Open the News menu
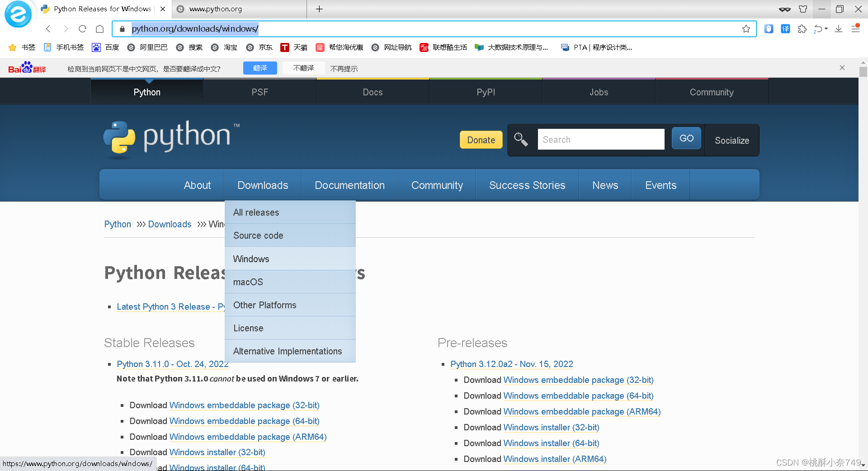Viewport: 868px width, 471px height. click(605, 185)
